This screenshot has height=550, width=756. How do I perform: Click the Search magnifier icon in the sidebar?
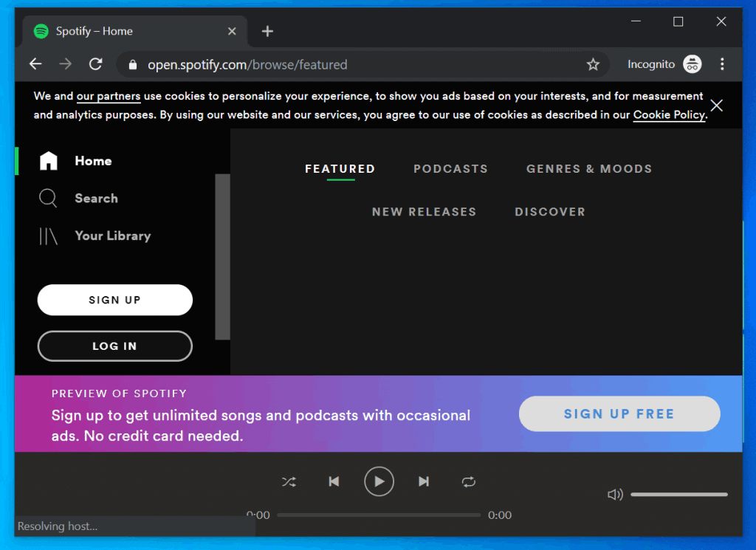tap(48, 198)
